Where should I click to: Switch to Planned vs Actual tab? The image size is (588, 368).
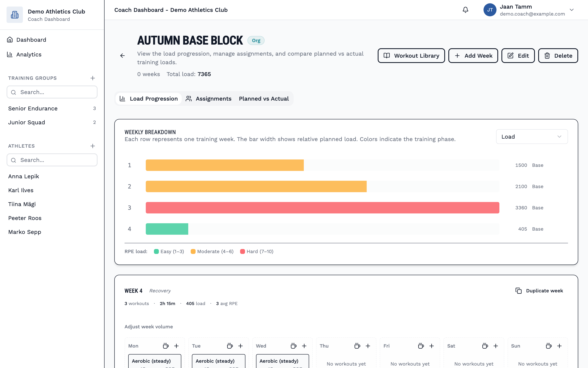pyautogui.click(x=264, y=99)
